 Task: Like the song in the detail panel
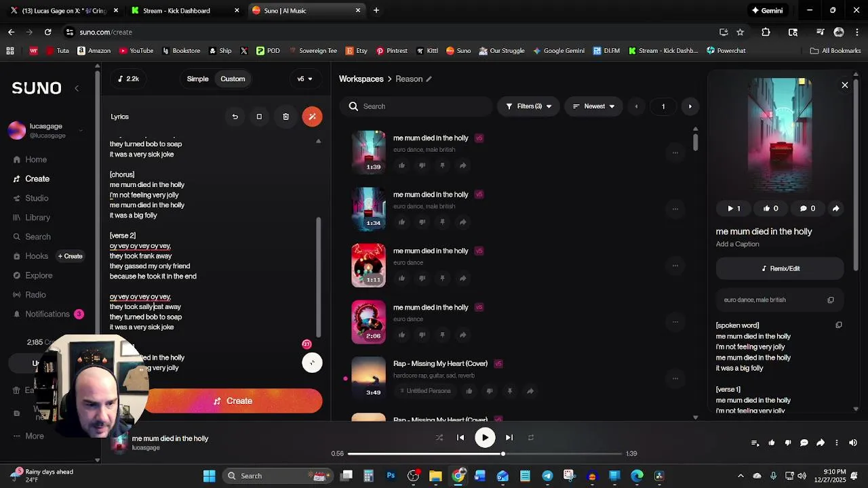point(770,209)
